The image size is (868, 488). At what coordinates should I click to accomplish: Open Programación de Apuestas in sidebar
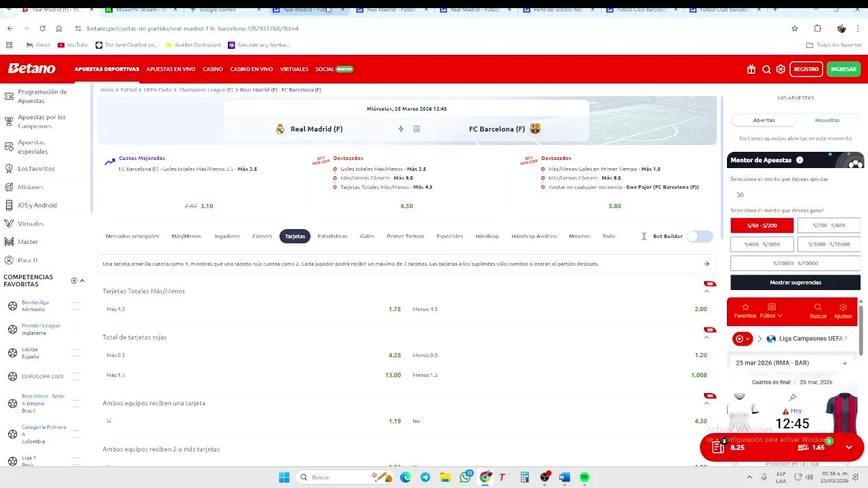coord(42,96)
